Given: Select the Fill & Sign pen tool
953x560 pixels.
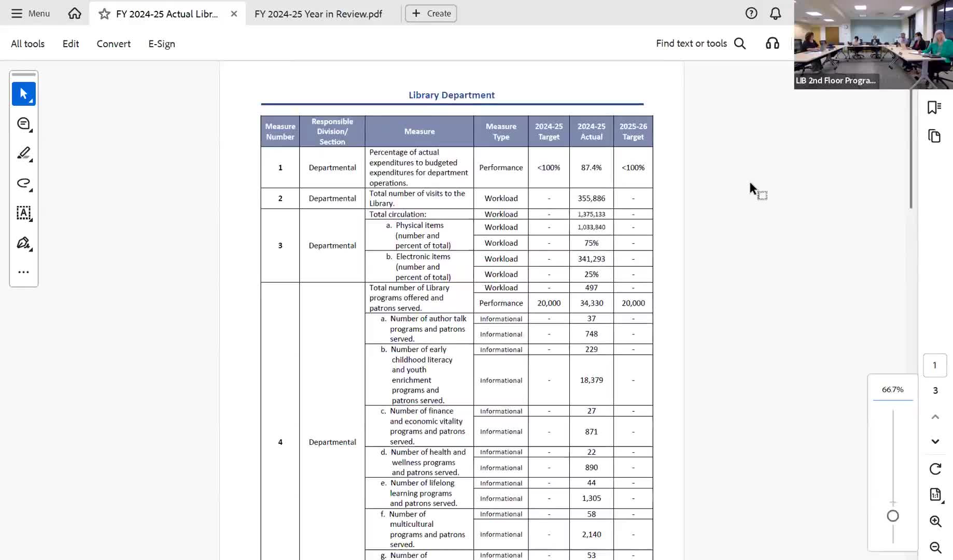Looking at the screenshot, I should click(x=24, y=243).
